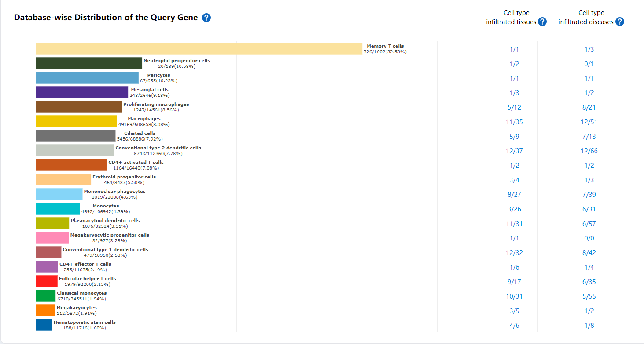Open Conventional type 2 dendritic diseases 12/66
The image size is (644, 344).
click(589, 151)
